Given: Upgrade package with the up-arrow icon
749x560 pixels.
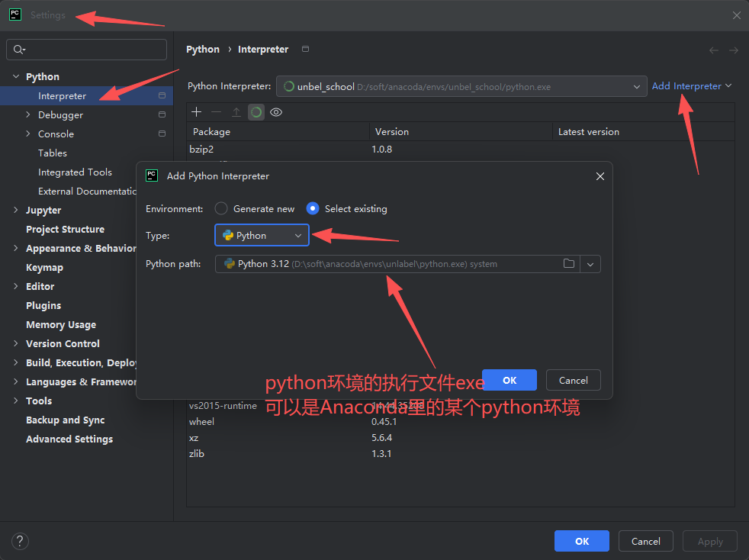Looking at the screenshot, I should (x=236, y=112).
